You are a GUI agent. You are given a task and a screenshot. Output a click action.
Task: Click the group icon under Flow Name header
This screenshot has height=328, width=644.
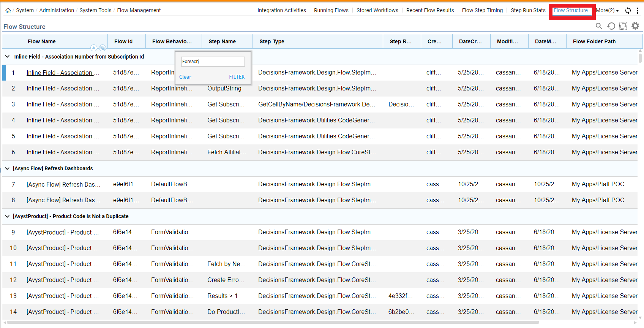click(x=103, y=48)
